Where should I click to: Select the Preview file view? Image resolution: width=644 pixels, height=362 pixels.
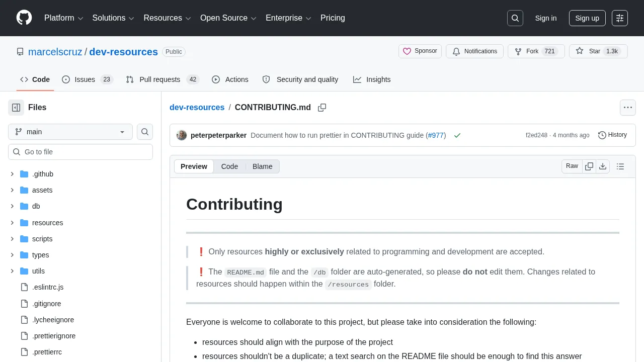pyautogui.click(x=194, y=166)
